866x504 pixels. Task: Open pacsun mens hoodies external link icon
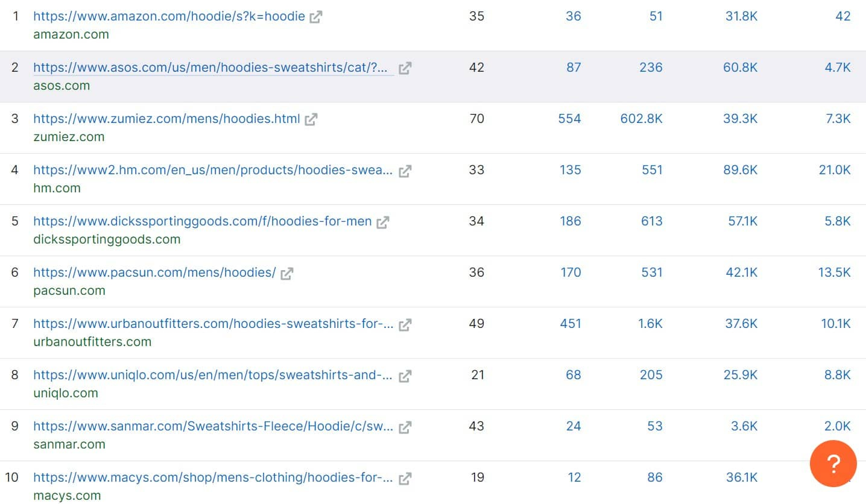[x=288, y=272]
